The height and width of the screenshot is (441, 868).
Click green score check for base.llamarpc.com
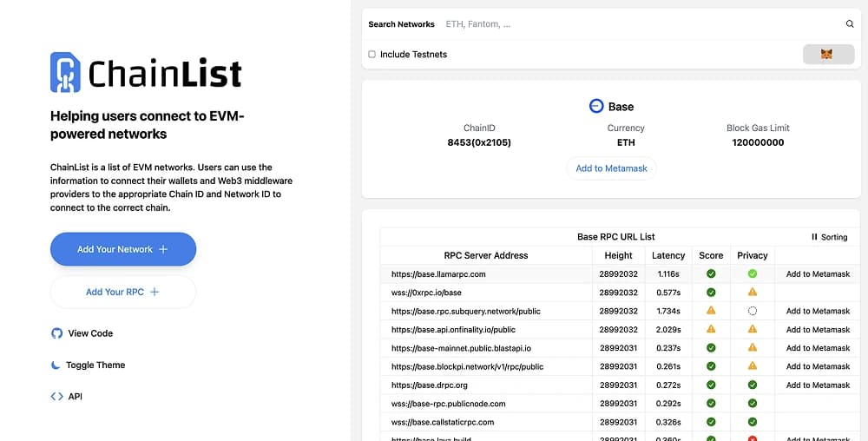click(x=711, y=273)
